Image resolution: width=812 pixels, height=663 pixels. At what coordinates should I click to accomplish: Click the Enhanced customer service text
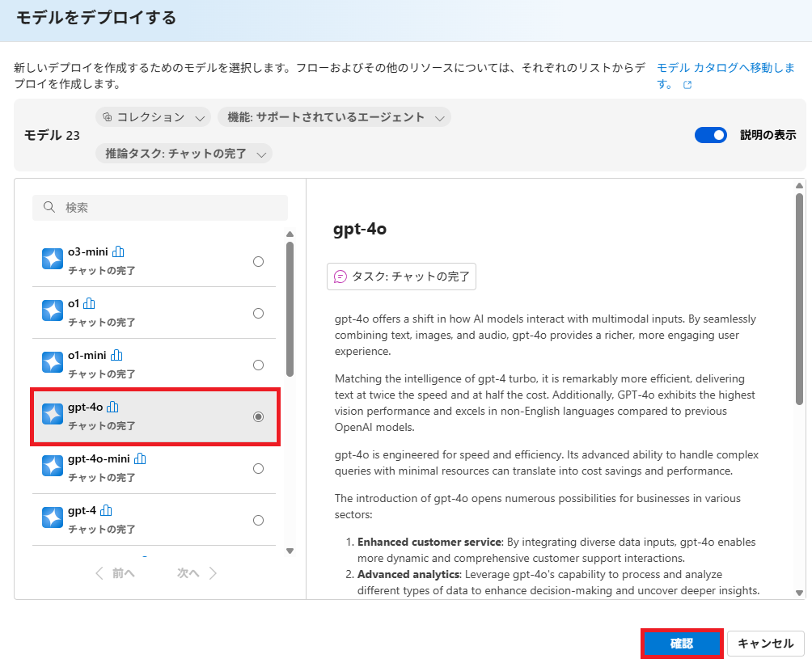429,542
